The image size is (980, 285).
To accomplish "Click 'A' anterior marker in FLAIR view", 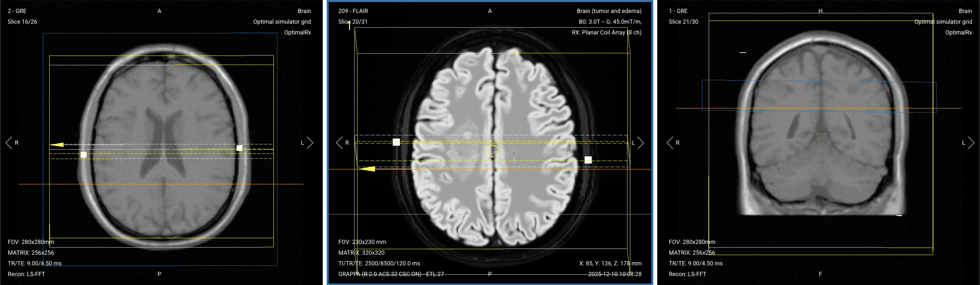I will point(490,11).
